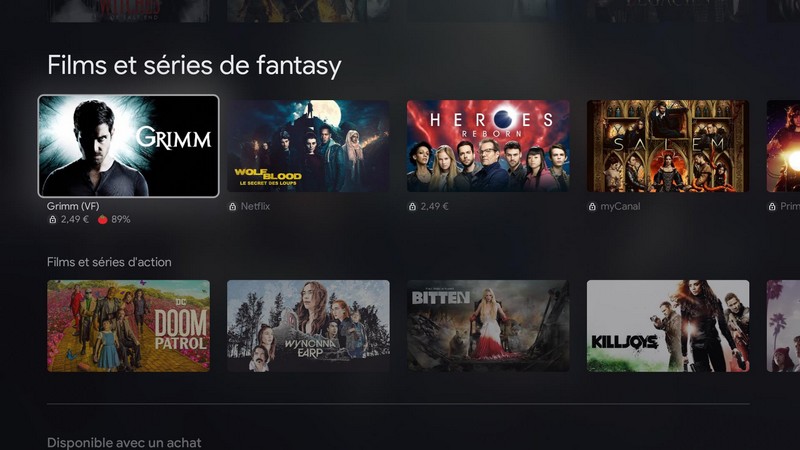The width and height of the screenshot is (800, 450).
Task: Click the lock icon next to Netflix
Action: (233, 207)
